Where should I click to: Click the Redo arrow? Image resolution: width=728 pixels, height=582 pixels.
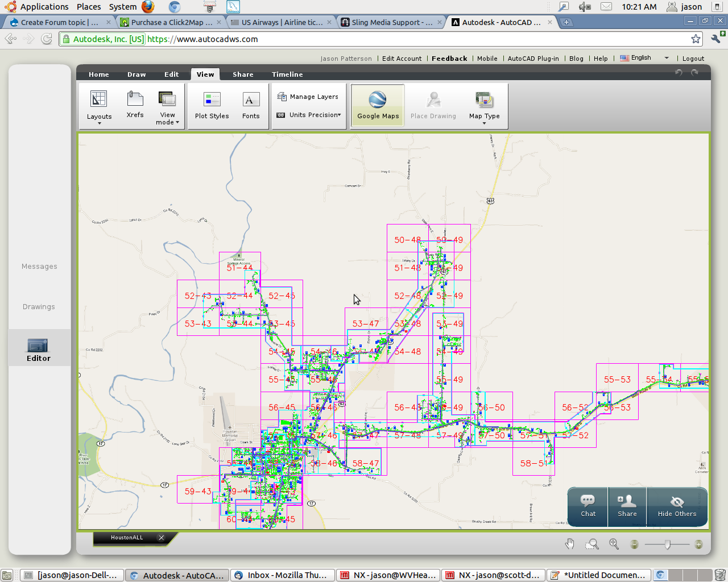click(694, 73)
